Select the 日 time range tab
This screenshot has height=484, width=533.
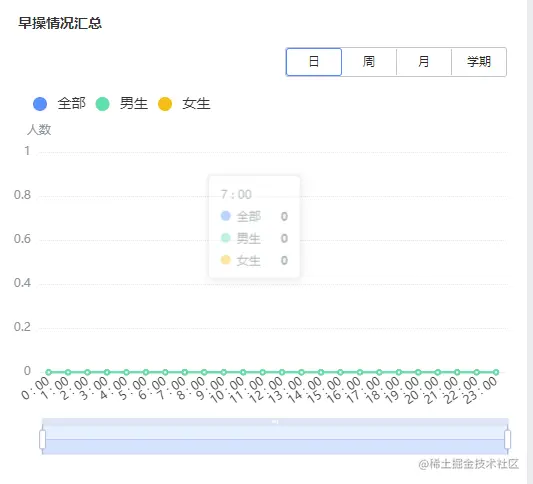coord(314,62)
